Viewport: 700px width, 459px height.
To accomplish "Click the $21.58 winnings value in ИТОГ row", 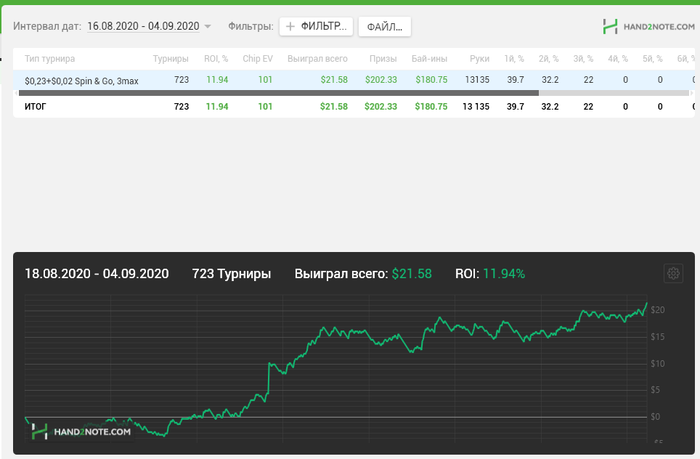I will pyautogui.click(x=334, y=107).
